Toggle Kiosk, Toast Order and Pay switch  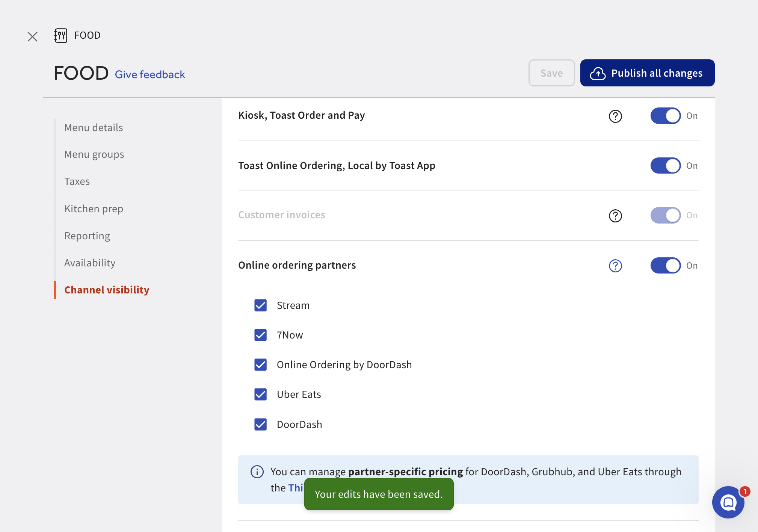[x=666, y=116]
